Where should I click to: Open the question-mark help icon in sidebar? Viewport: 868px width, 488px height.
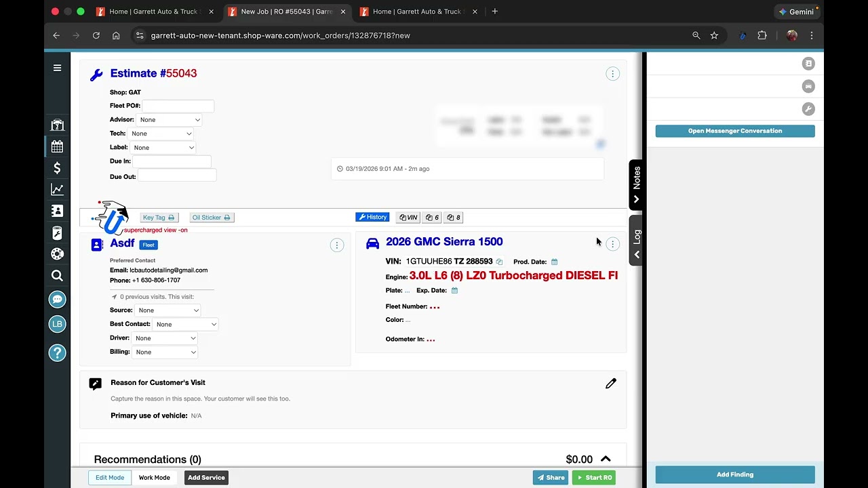[x=57, y=352]
